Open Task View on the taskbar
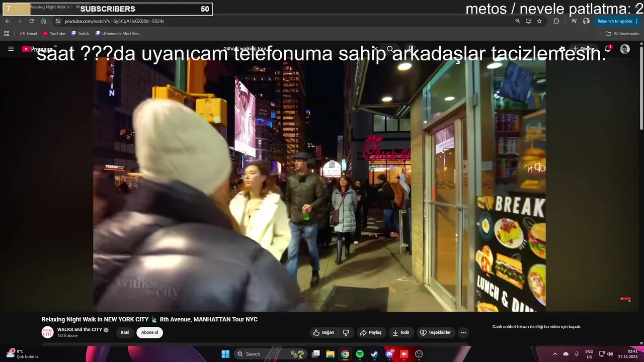The width and height of the screenshot is (644, 362). 315,354
